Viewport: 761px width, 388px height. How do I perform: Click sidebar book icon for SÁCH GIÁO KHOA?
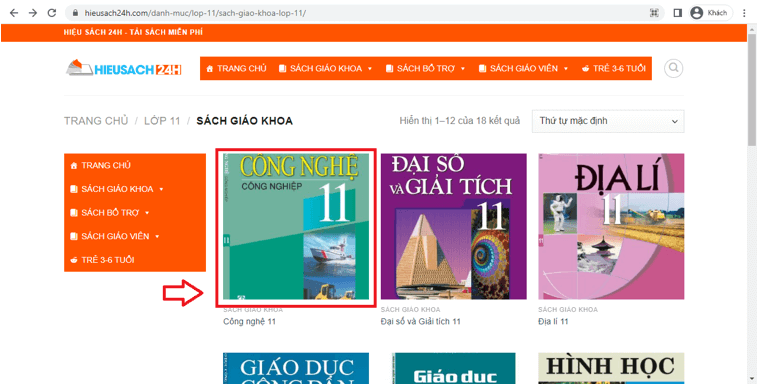74,189
